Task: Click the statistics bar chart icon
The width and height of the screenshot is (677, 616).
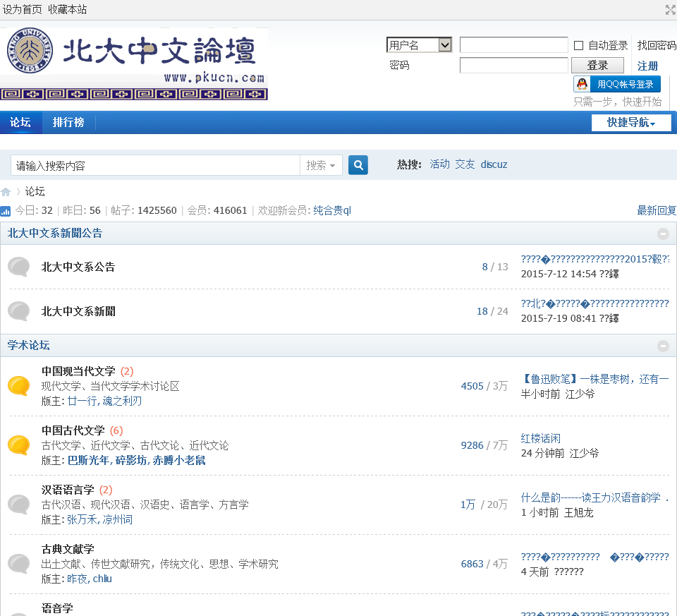Action: (5, 211)
